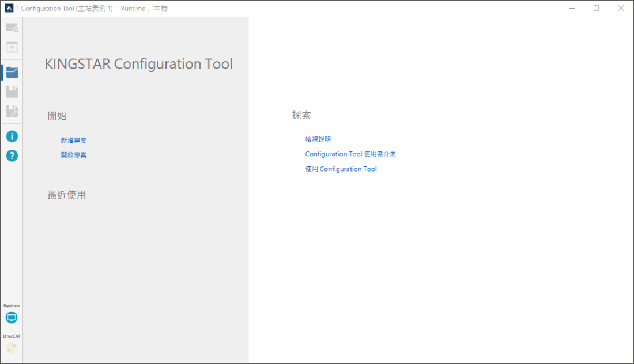This screenshot has height=364, width=634.
Task: Click the save-as disk with pencil icon
Action: 12,111
